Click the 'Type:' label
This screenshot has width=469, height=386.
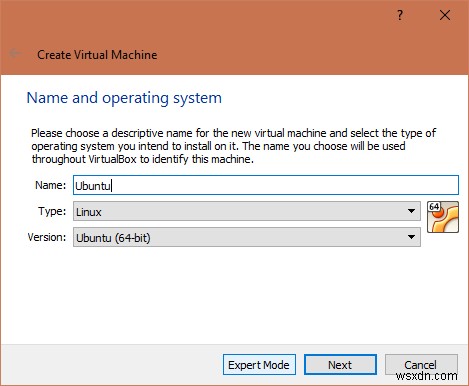pos(52,211)
